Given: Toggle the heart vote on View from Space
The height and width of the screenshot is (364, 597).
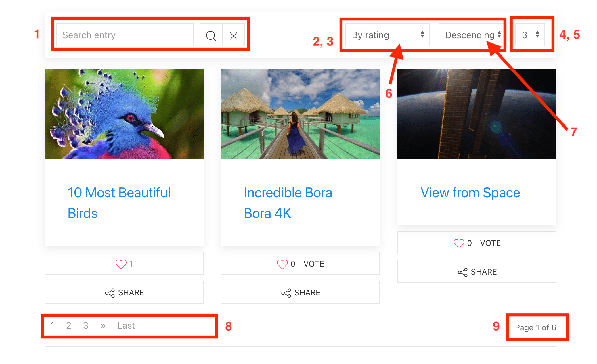Looking at the screenshot, I should 459,243.
